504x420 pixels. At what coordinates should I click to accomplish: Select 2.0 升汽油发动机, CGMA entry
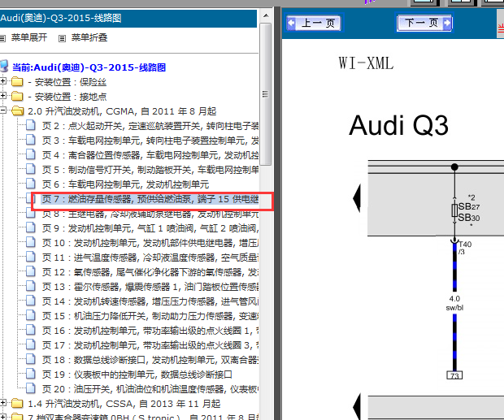[122, 111]
